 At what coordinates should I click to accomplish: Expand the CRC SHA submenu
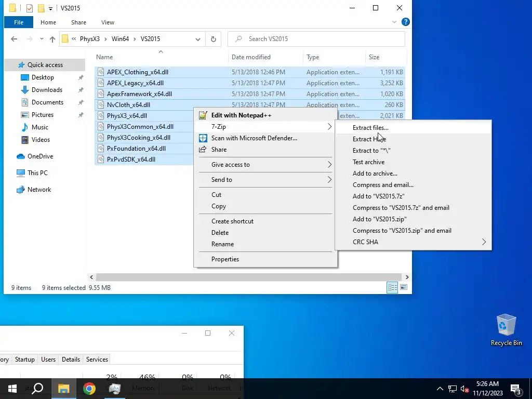[x=484, y=242]
